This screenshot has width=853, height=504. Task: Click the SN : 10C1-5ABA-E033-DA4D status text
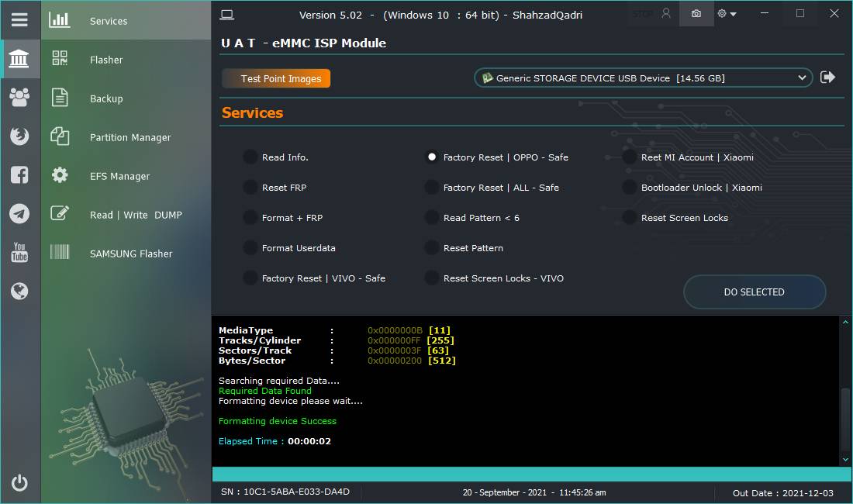(x=285, y=492)
